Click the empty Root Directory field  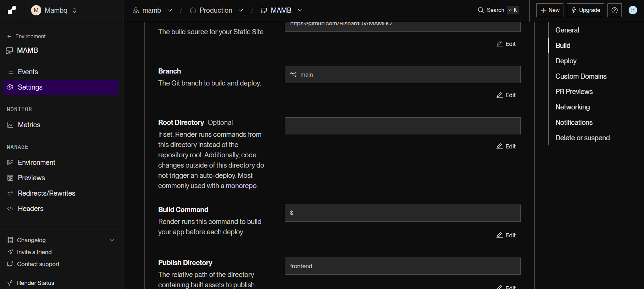[x=403, y=126]
